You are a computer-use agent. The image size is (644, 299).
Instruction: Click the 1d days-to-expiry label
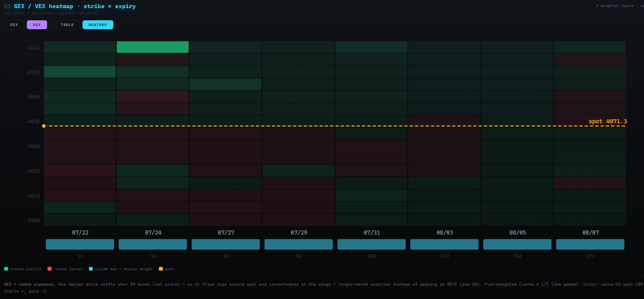point(80,256)
